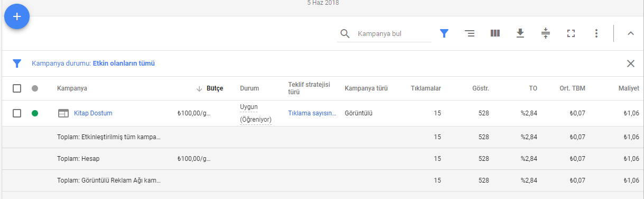Sort by Bütçe column header

click(215, 88)
